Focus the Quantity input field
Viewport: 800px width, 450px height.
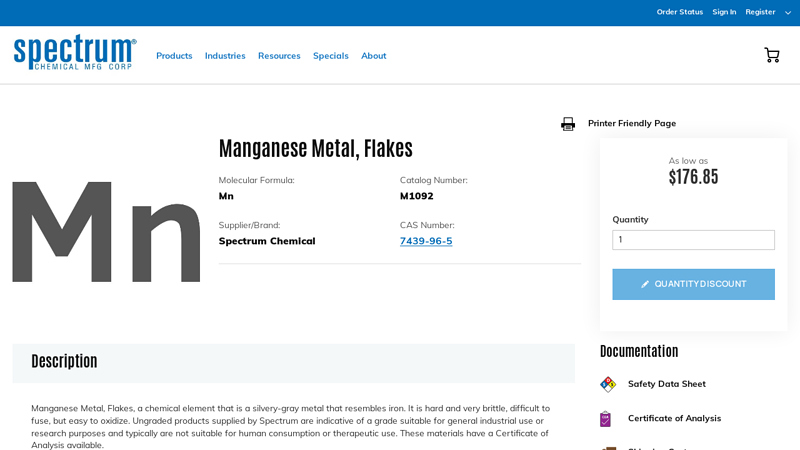[x=693, y=240]
